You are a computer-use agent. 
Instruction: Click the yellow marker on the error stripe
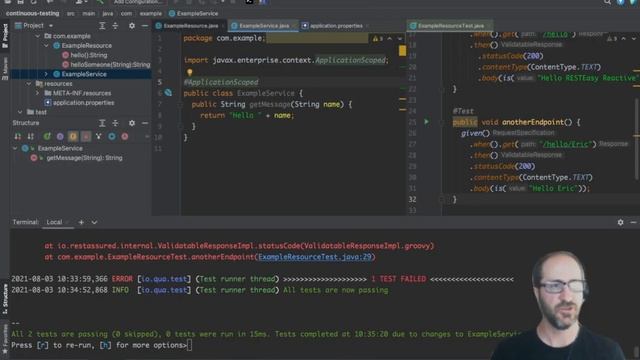(x=402, y=51)
